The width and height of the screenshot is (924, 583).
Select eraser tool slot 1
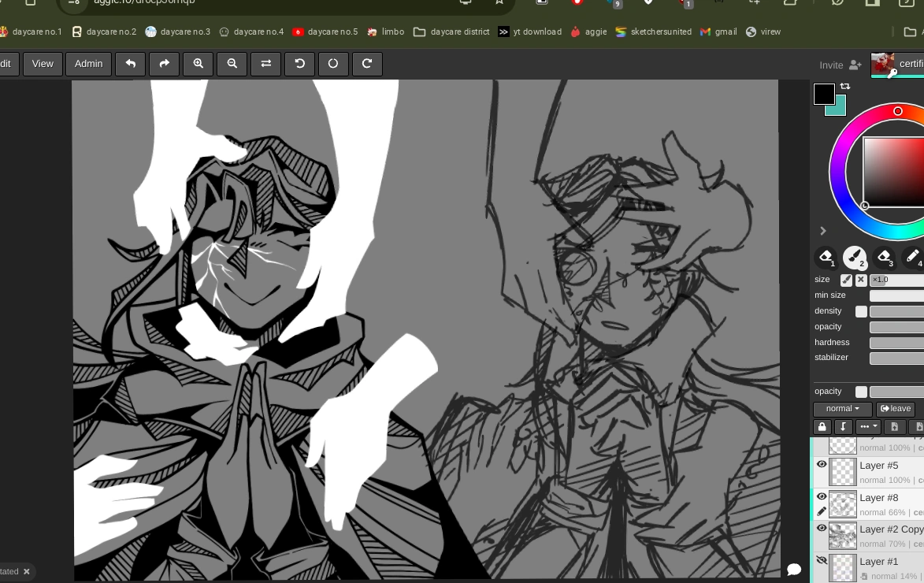826,258
